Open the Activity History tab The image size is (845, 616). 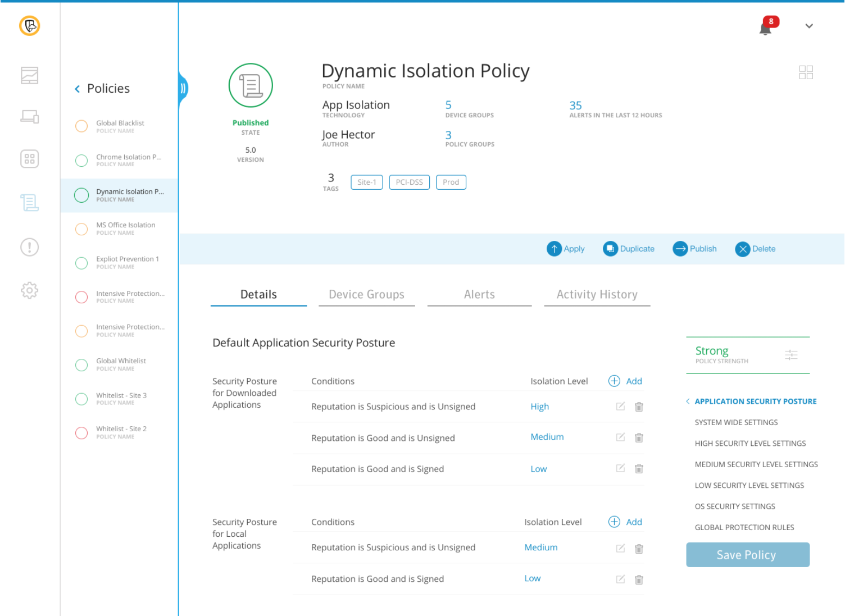[x=597, y=295]
